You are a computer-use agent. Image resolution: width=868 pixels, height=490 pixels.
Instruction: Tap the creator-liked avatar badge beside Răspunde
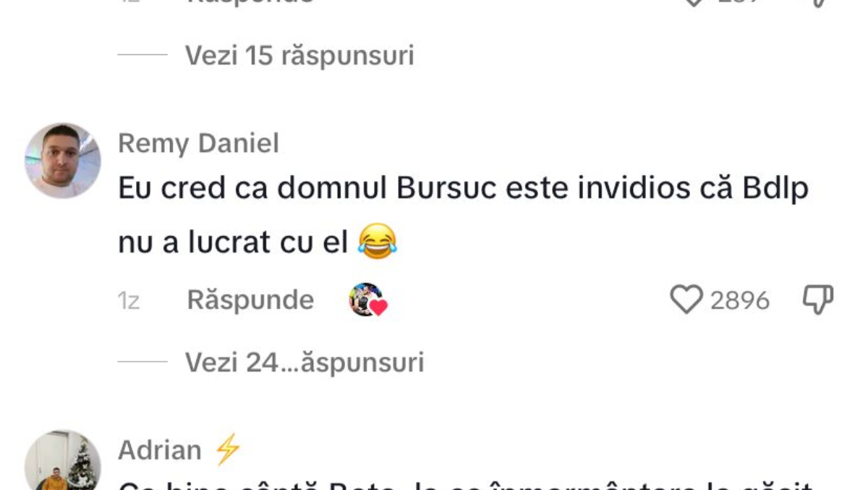pos(368,300)
